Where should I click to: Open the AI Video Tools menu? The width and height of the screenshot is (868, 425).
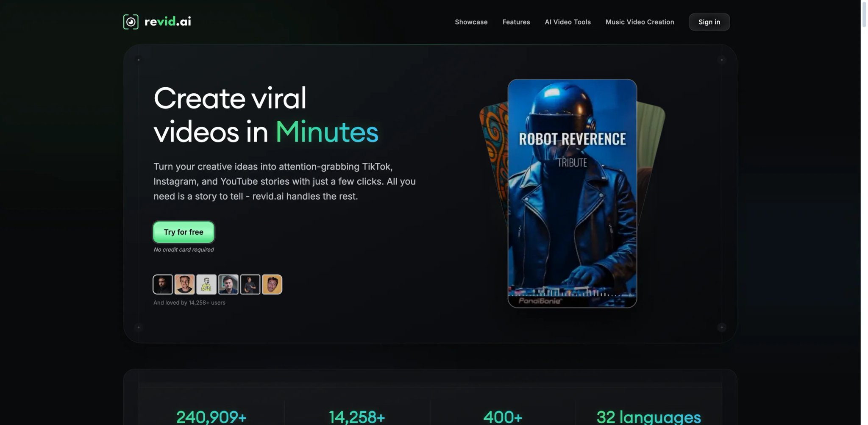pos(568,22)
